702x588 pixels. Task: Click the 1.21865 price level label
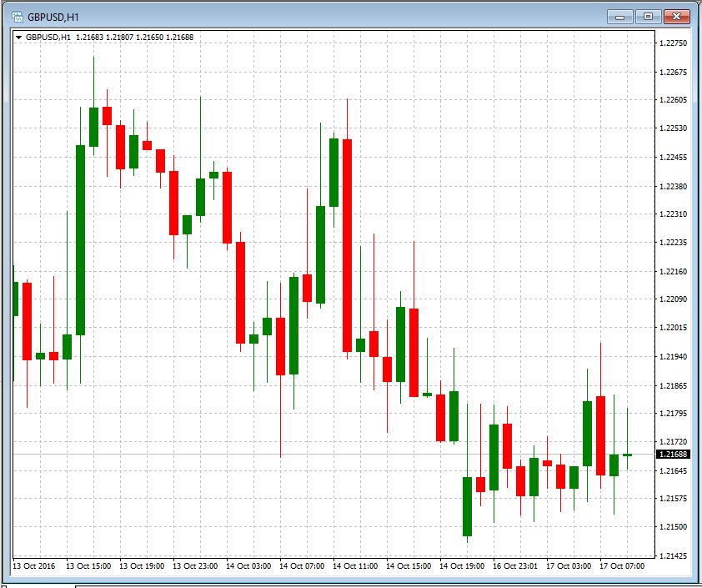tap(674, 385)
